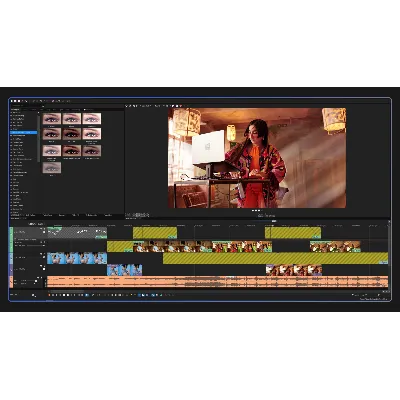Select the grayscale eye preset thumbnail
400x400 pixels.
[x=52, y=167]
